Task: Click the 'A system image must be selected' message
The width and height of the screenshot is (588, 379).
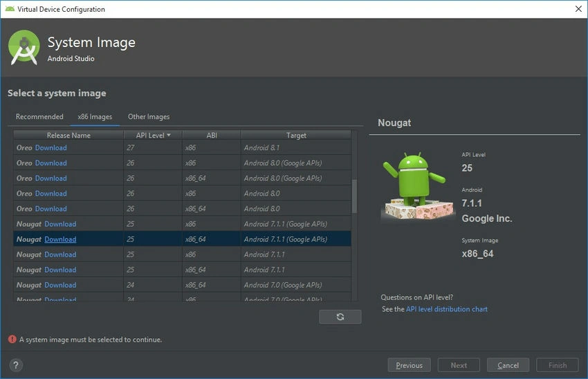Action: point(91,340)
